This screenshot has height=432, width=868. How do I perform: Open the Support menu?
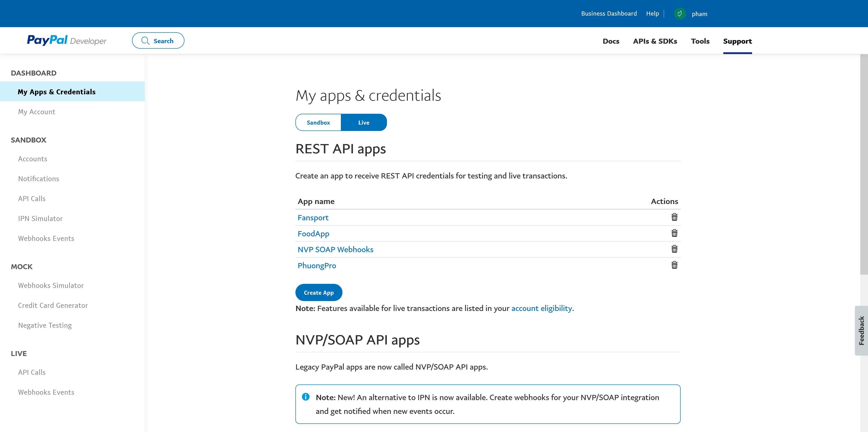[x=737, y=41]
